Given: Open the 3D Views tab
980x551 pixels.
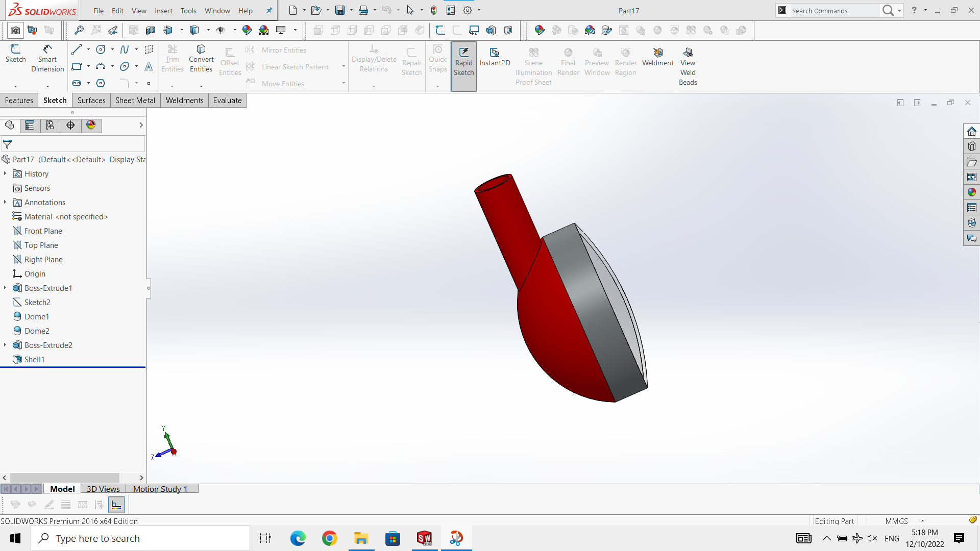Looking at the screenshot, I should tap(103, 489).
